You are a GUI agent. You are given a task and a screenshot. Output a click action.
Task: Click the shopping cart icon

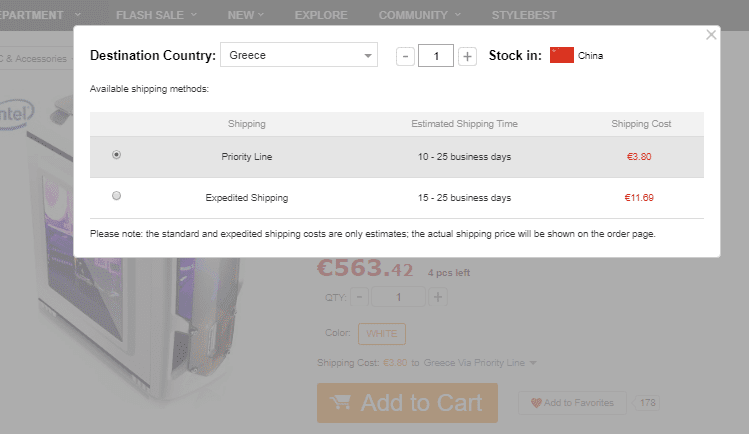341,403
